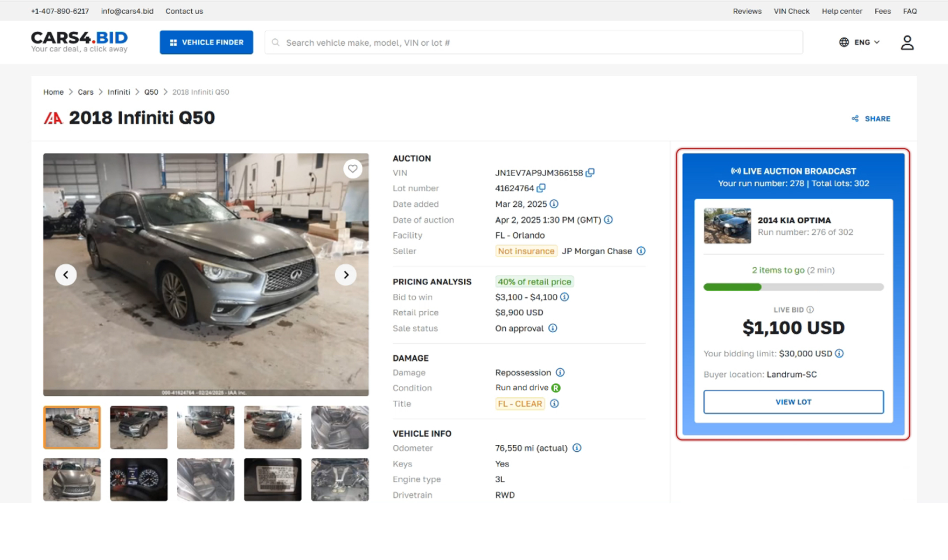Click the 2014 KIA OPTIMA lot thumbnail
Viewport: 948px width, 560px height.
[727, 226]
